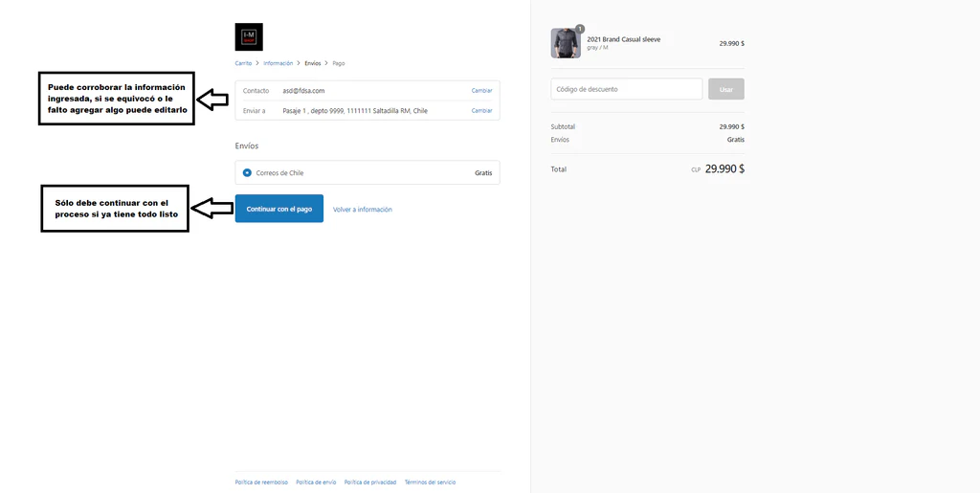Click the Pago breadcrumb step
The image size is (980, 493).
tap(339, 63)
